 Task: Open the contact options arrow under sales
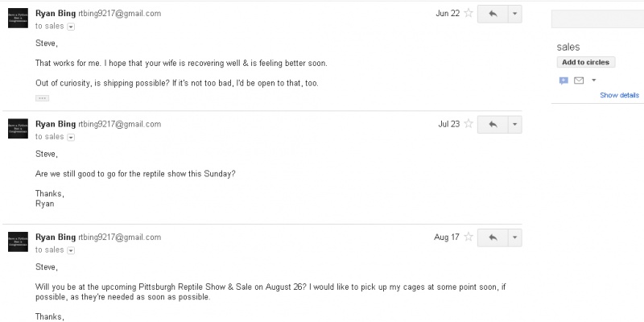593,80
